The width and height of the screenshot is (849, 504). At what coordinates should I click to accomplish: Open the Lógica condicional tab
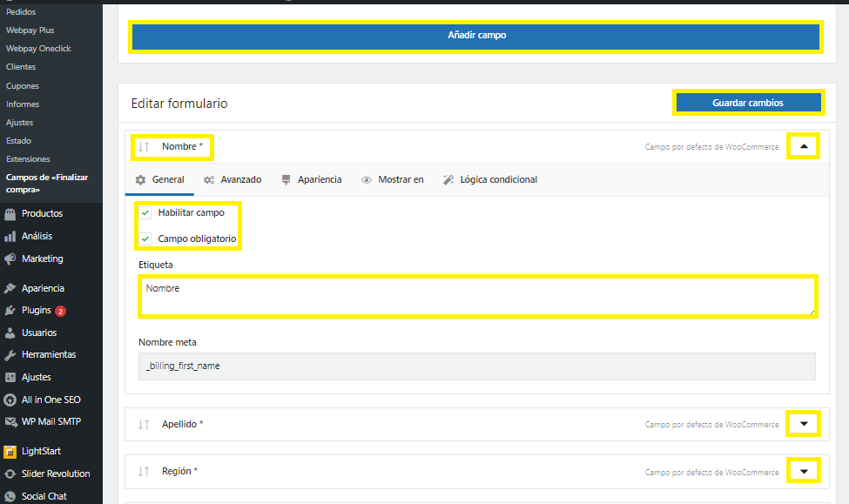[490, 180]
